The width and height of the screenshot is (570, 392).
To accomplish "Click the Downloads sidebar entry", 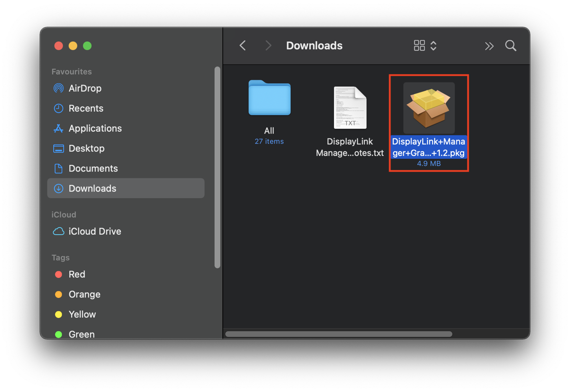I will 92,188.
